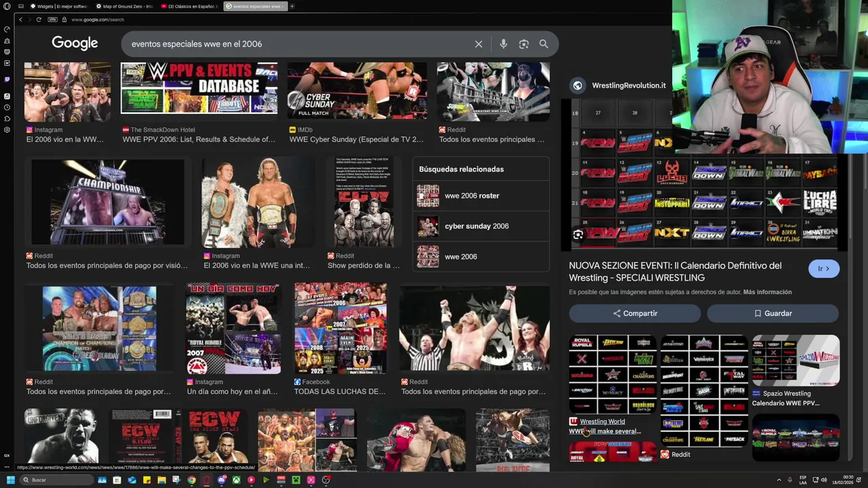Click the Guardar button
This screenshot has height=488, width=868.
click(773, 313)
